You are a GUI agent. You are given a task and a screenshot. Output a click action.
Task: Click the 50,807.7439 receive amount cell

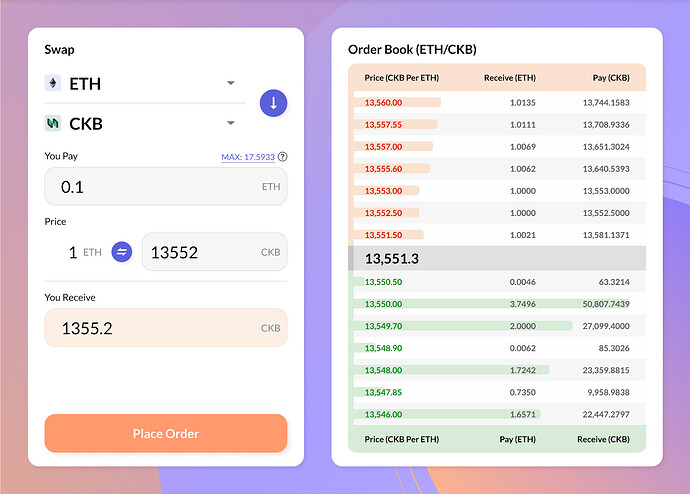[x=606, y=304]
